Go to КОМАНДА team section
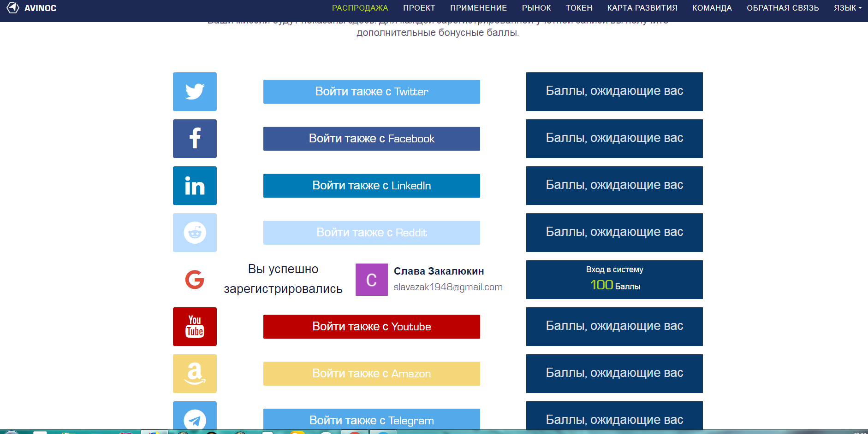The image size is (868, 434). coord(712,8)
